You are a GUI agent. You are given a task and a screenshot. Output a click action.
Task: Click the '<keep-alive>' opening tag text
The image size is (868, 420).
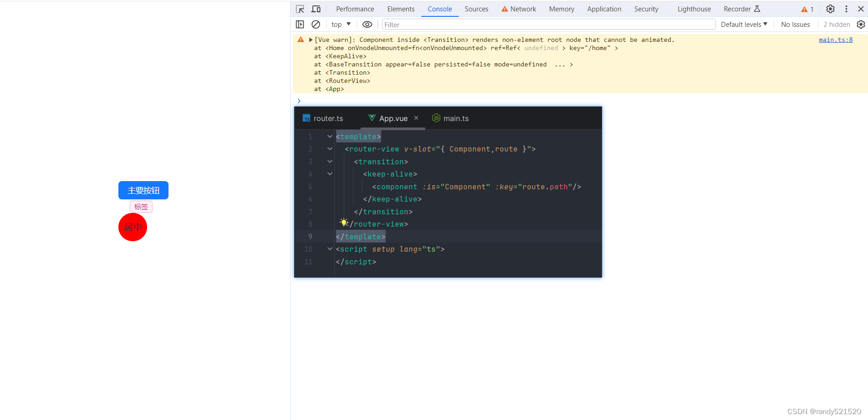click(x=390, y=174)
